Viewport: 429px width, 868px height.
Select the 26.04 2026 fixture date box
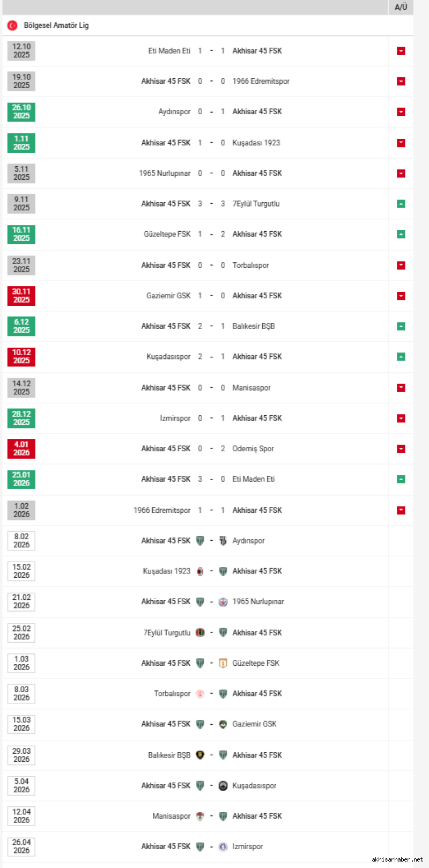[x=21, y=847]
